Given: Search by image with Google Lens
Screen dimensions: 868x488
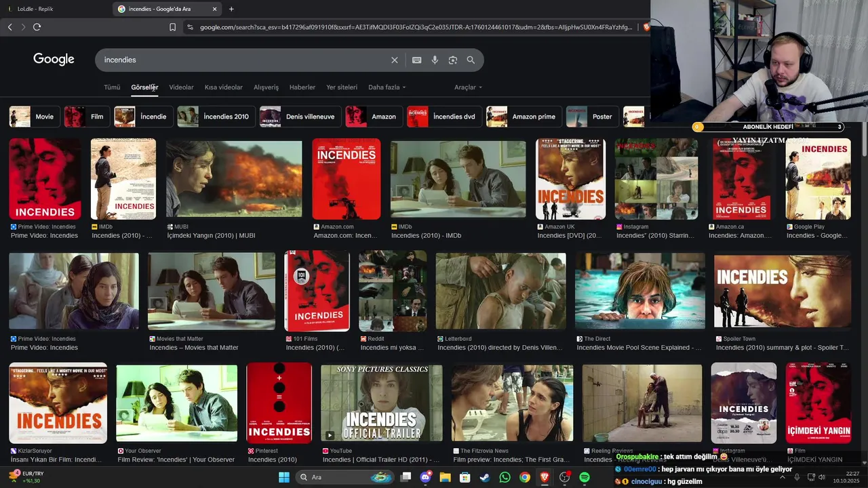Looking at the screenshot, I should tap(453, 60).
